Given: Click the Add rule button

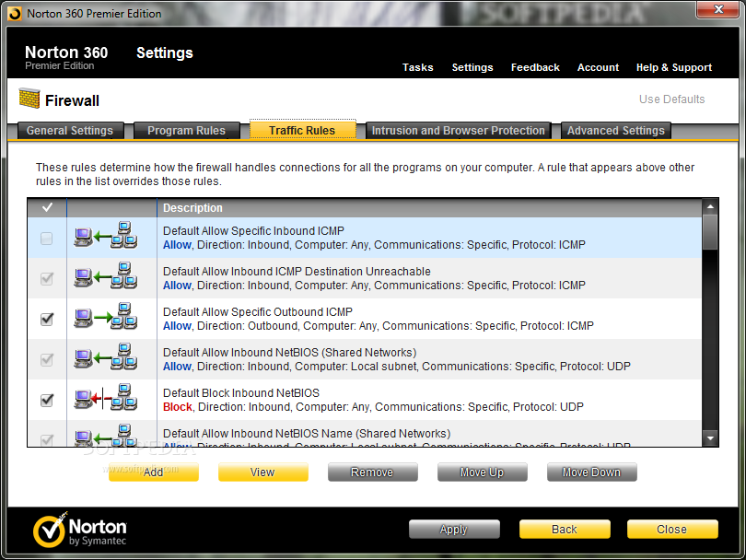Looking at the screenshot, I should pos(154,472).
